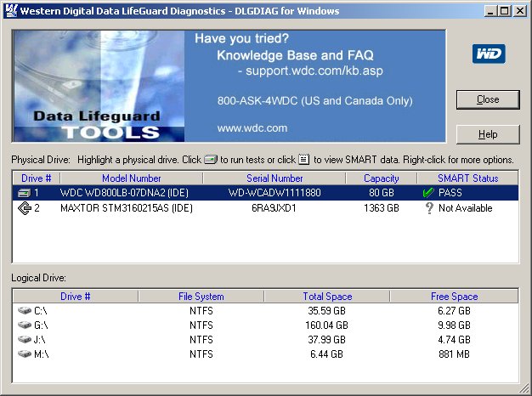This screenshot has width=532, height=396.
Task: Select the C:\ drive label
Action: (x=41, y=310)
